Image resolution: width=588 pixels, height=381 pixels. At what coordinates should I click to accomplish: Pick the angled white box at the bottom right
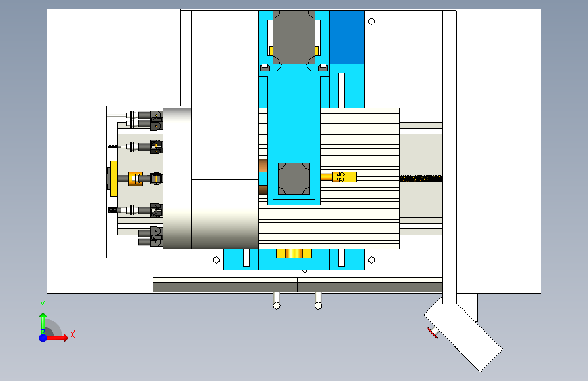click(x=463, y=332)
